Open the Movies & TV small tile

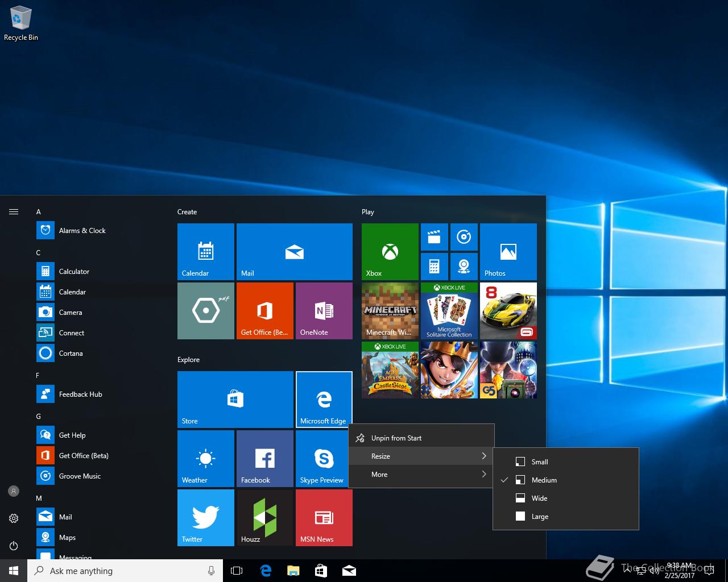(x=435, y=237)
